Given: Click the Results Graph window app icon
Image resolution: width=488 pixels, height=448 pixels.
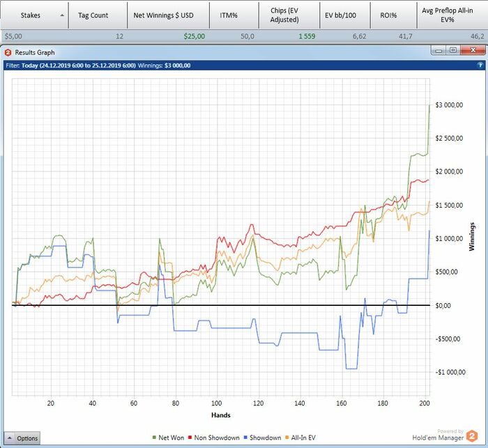Looking at the screenshot, I should point(8,52).
